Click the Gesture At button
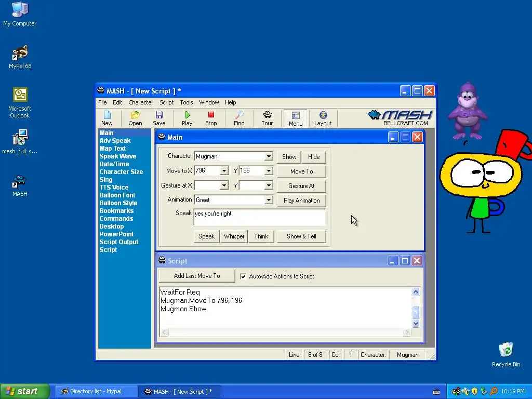Screen dimensions: 532x399 pos(302,186)
